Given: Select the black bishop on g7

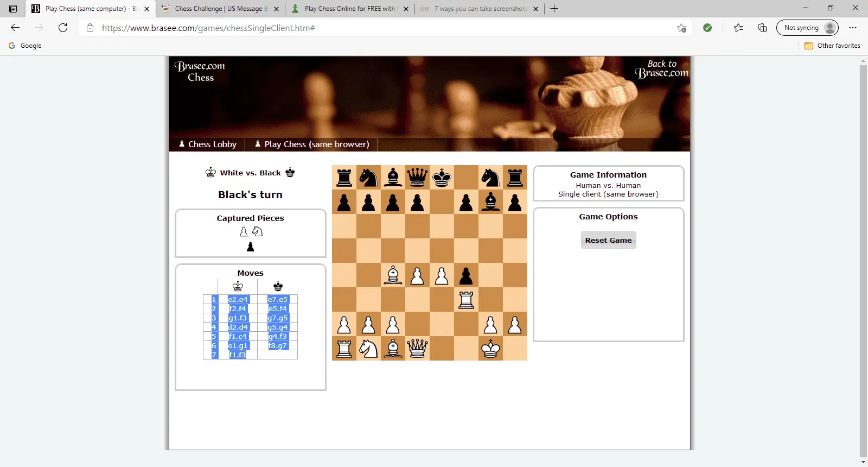Looking at the screenshot, I should pos(490,202).
